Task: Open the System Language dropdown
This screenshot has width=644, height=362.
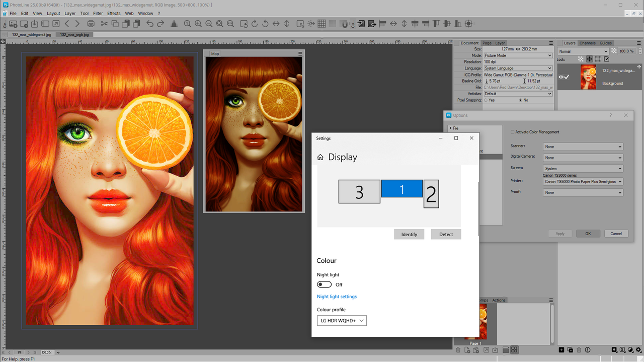Action: tap(518, 68)
